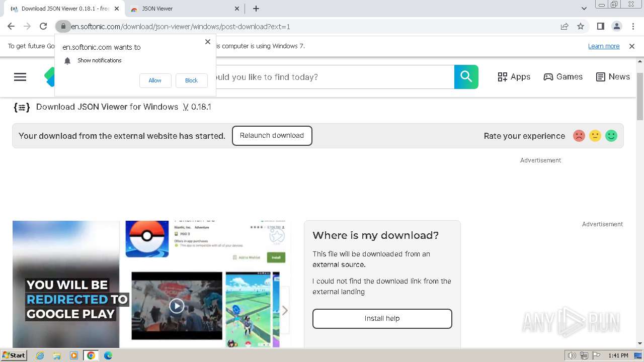644x362 pixels.
Task: Rate experience with the green happy face
Action: click(x=611, y=136)
